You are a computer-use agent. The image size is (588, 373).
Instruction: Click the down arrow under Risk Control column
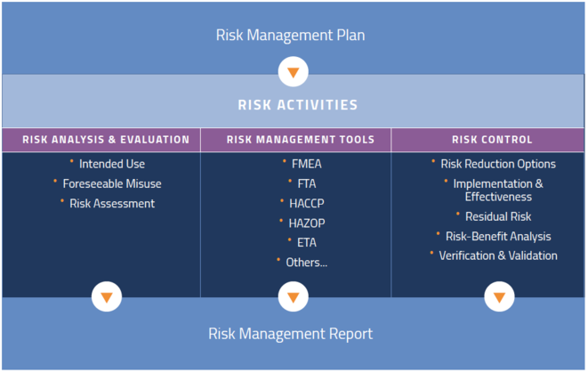point(498,296)
